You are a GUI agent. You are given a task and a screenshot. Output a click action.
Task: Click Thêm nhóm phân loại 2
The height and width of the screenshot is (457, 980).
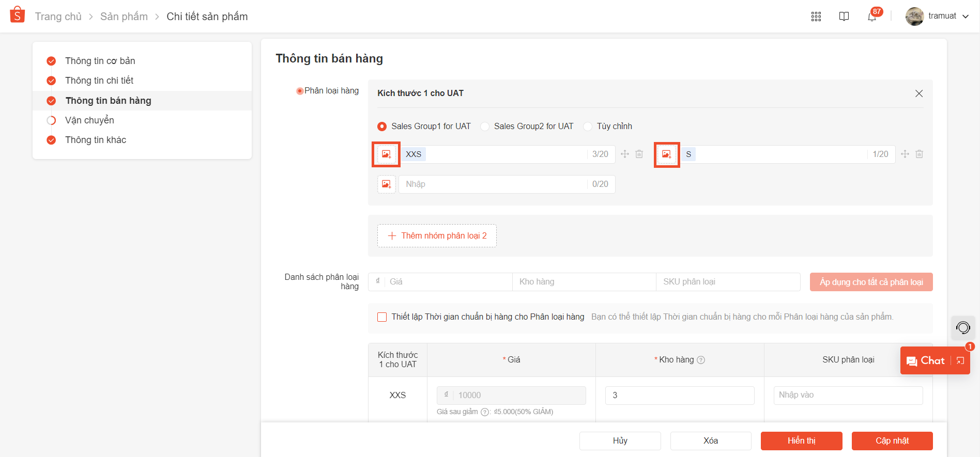[x=437, y=236]
